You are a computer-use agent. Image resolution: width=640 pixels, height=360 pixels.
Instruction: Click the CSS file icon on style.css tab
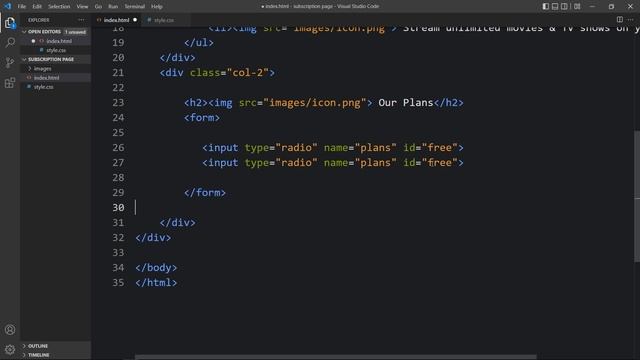click(x=149, y=20)
